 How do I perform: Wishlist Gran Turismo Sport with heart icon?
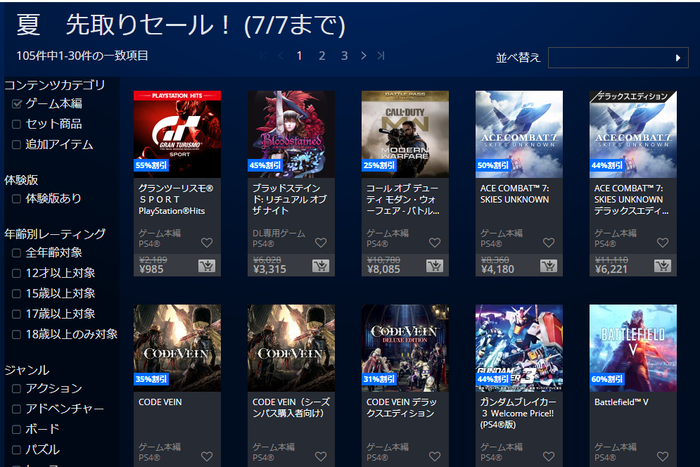tap(207, 242)
